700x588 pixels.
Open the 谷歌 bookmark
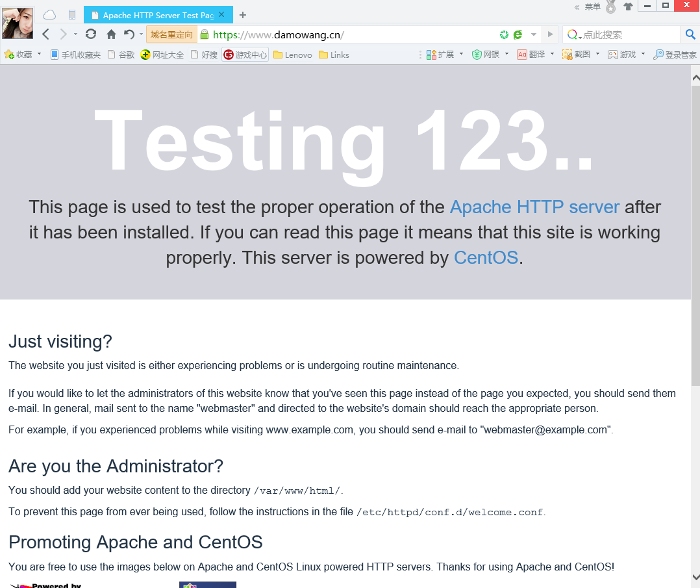pos(121,55)
